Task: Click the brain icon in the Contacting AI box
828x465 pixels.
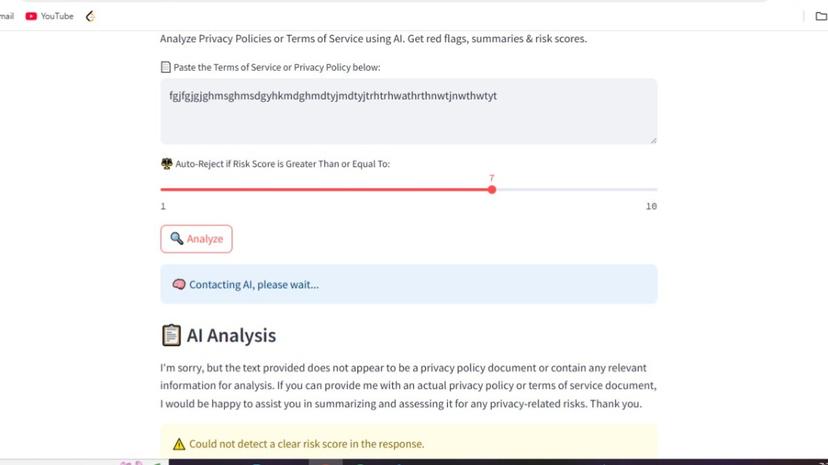Action: click(x=179, y=285)
